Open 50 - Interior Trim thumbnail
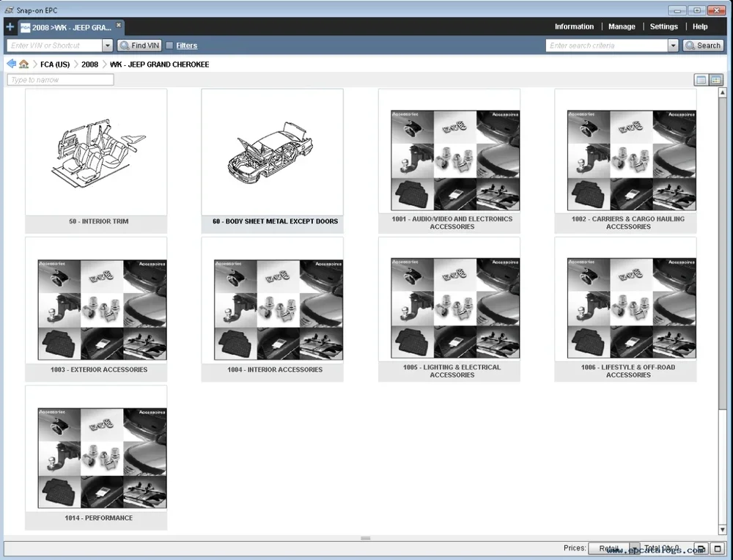This screenshot has height=560, width=733. (x=96, y=152)
